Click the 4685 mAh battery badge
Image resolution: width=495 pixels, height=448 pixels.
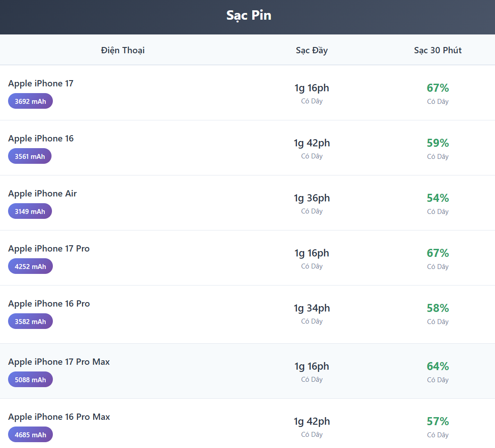[30, 435]
